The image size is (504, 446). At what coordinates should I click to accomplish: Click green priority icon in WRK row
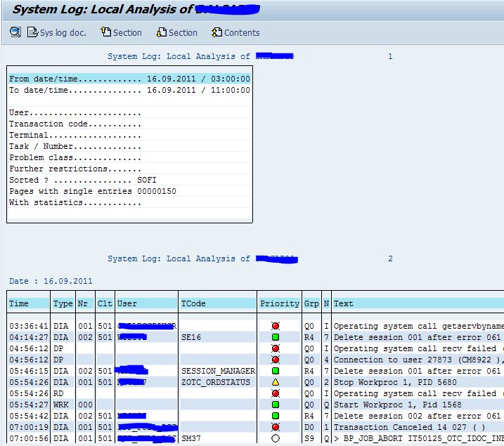pos(276,405)
